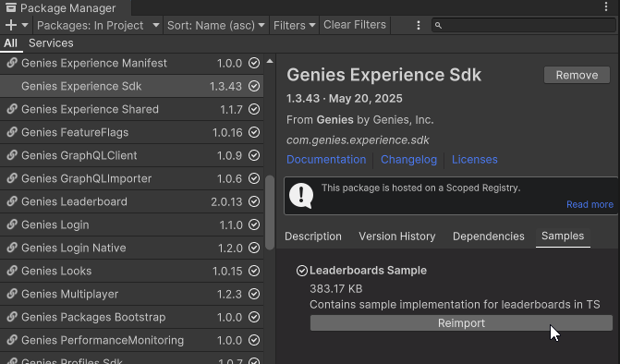Select Genies GraphQLClient package
This screenshot has height=364, width=620.
pyautogui.click(x=132, y=155)
